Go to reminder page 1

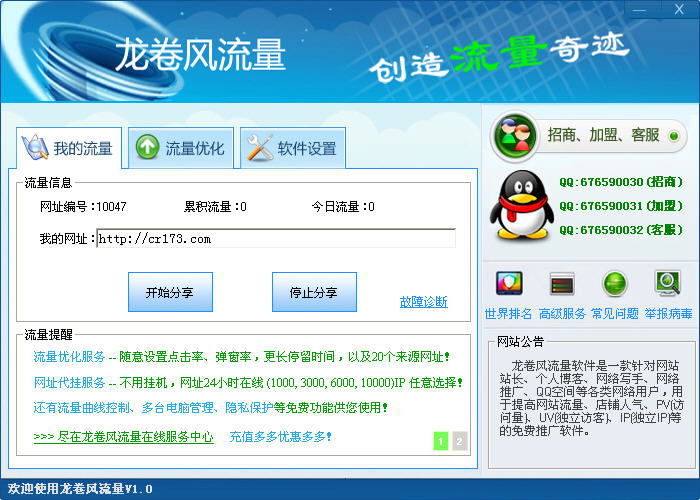click(441, 441)
